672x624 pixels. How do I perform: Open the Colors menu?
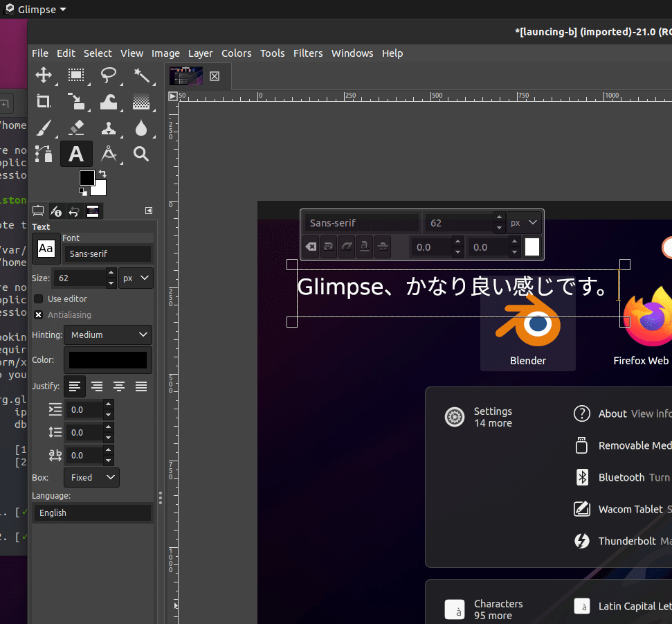236,53
